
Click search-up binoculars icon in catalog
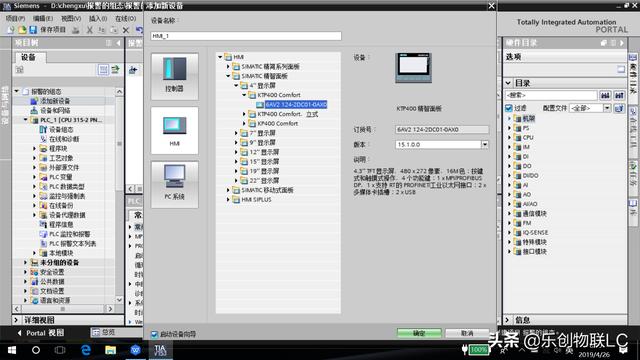tap(619, 95)
